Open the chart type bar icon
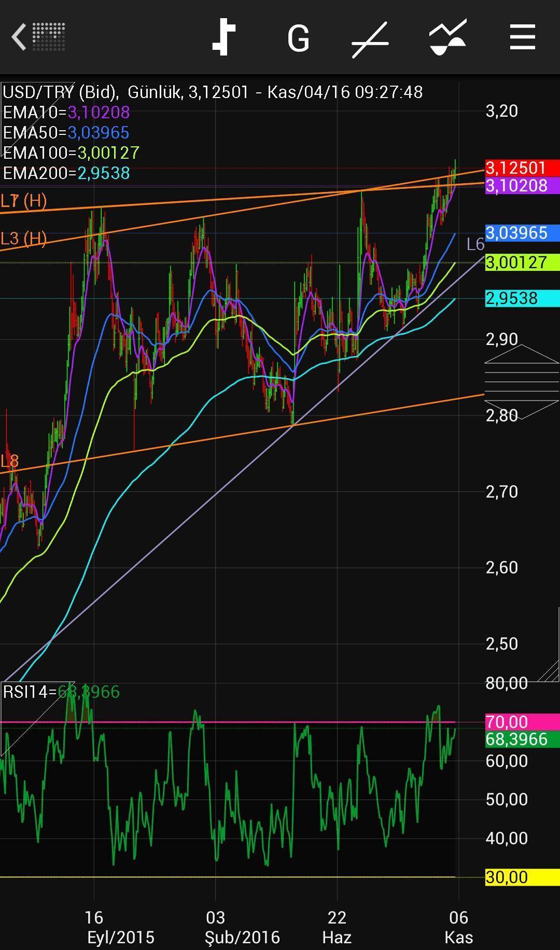This screenshot has height=950, width=560. 224,37
